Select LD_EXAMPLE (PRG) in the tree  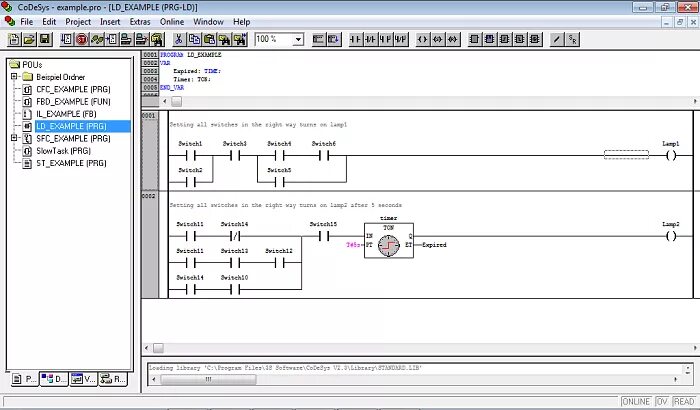click(x=71, y=126)
